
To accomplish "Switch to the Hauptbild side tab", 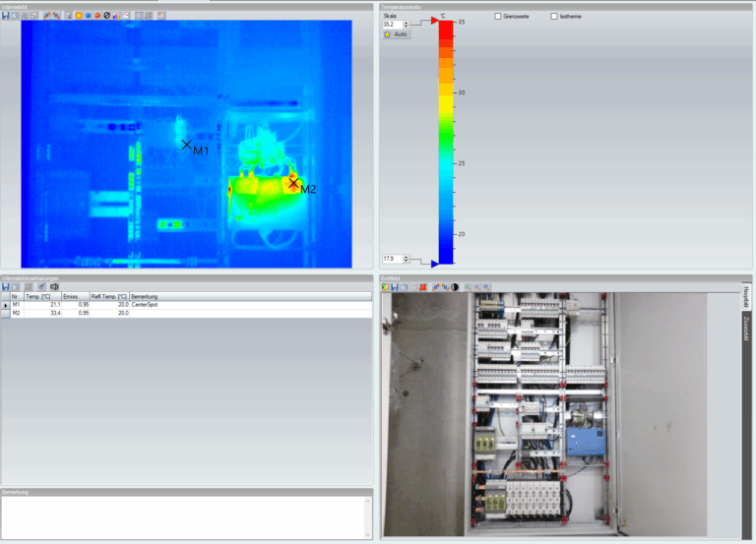I will point(746,295).
